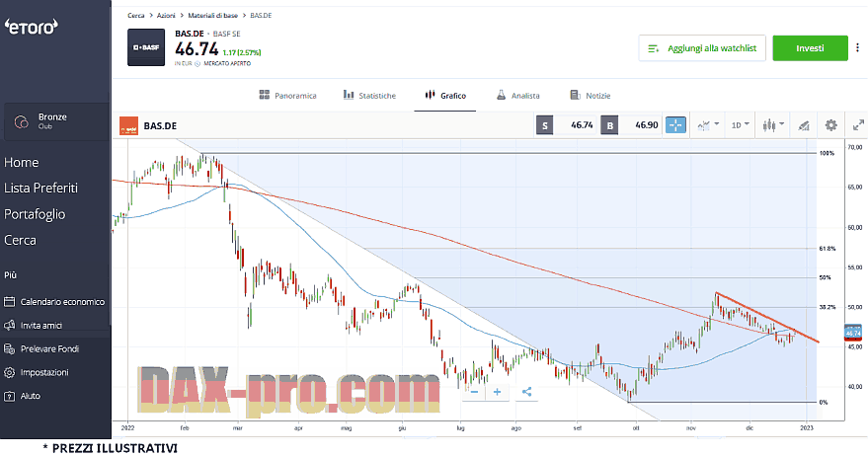Toggle the crosshair tool
The width and height of the screenshot is (868, 456).
point(675,125)
